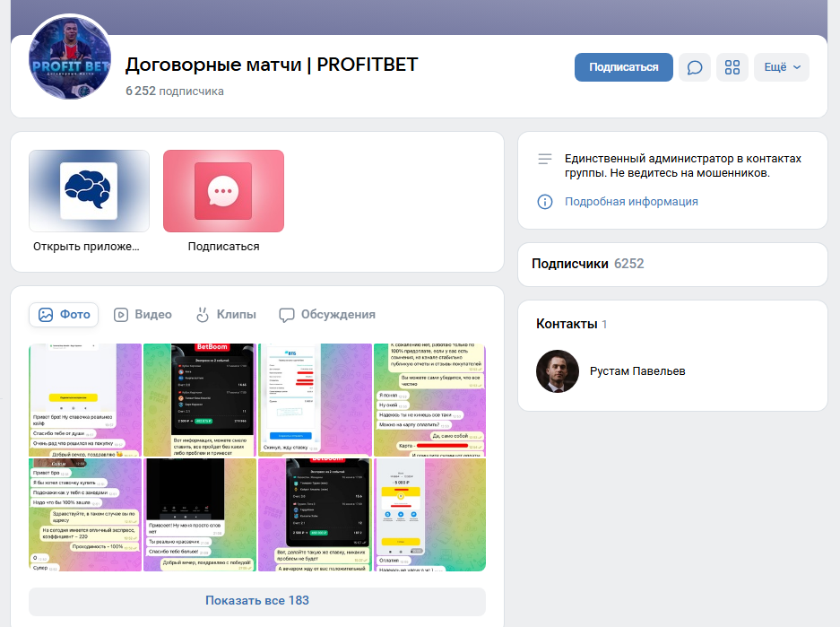Open second-row BetBoom express photo

(x=315, y=515)
